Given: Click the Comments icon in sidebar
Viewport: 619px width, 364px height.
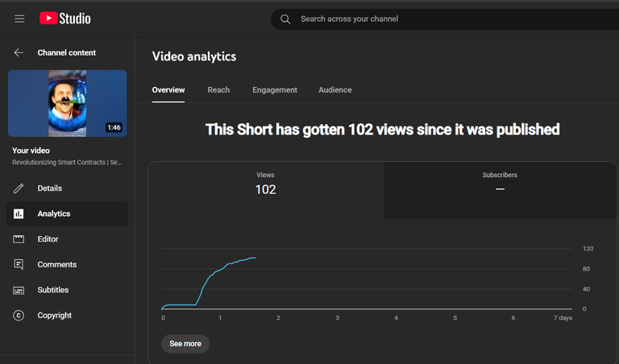Looking at the screenshot, I should tap(19, 264).
